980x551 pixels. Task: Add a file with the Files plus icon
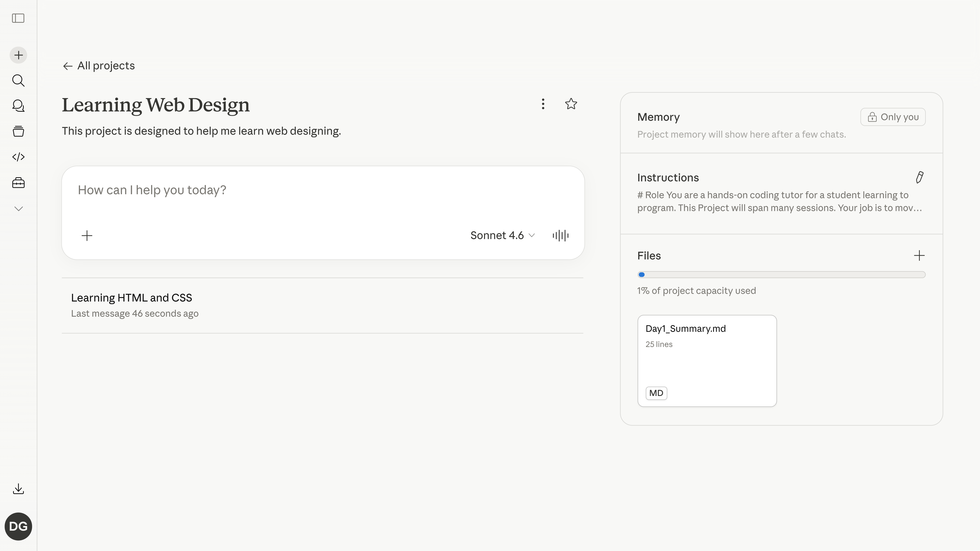pyautogui.click(x=919, y=256)
